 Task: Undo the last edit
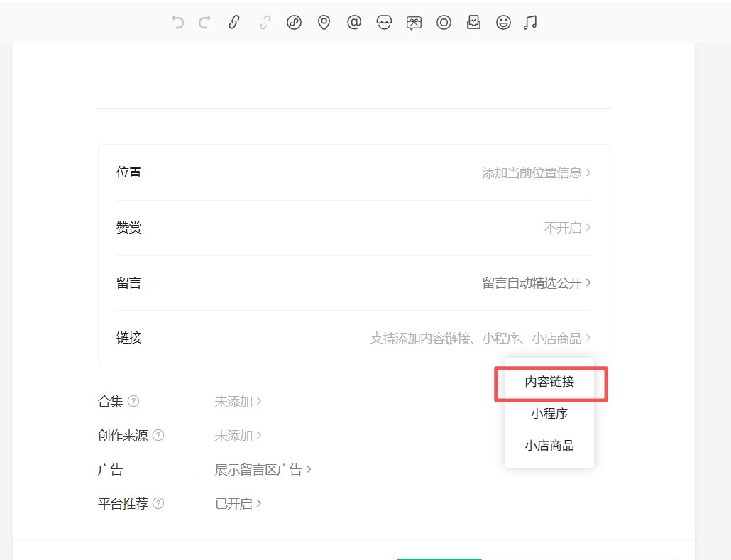coord(177,23)
